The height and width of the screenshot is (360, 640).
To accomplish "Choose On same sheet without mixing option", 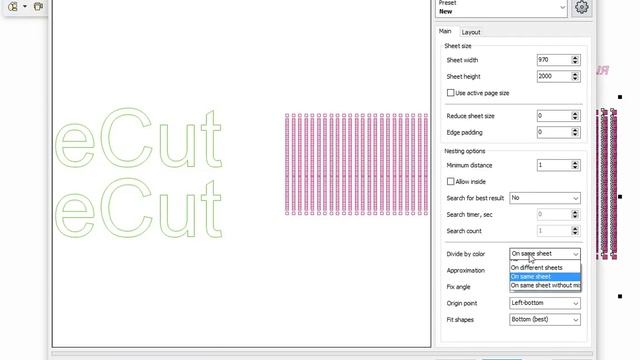I will [x=545, y=286].
